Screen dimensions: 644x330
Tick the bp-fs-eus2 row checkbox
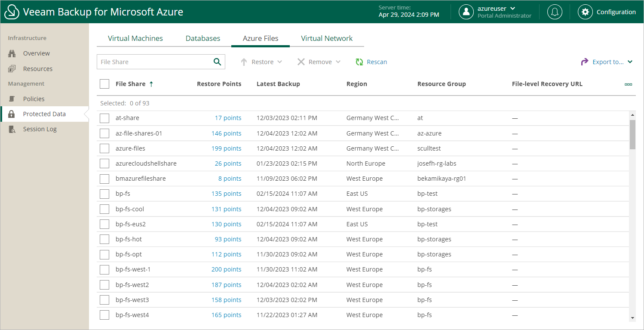click(x=104, y=224)
